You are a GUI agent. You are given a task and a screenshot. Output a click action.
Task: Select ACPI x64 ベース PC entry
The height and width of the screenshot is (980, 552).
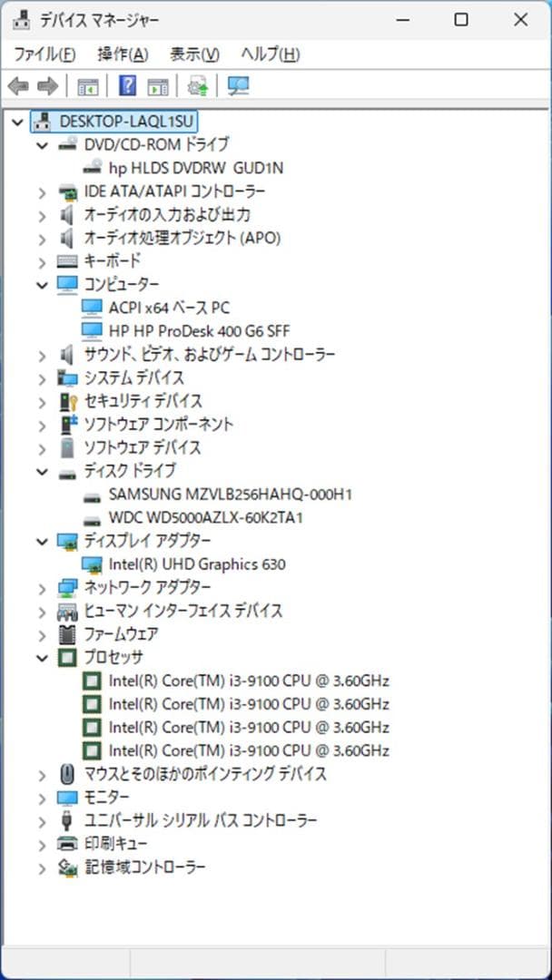pyautogui.click(x=169, y=309)
